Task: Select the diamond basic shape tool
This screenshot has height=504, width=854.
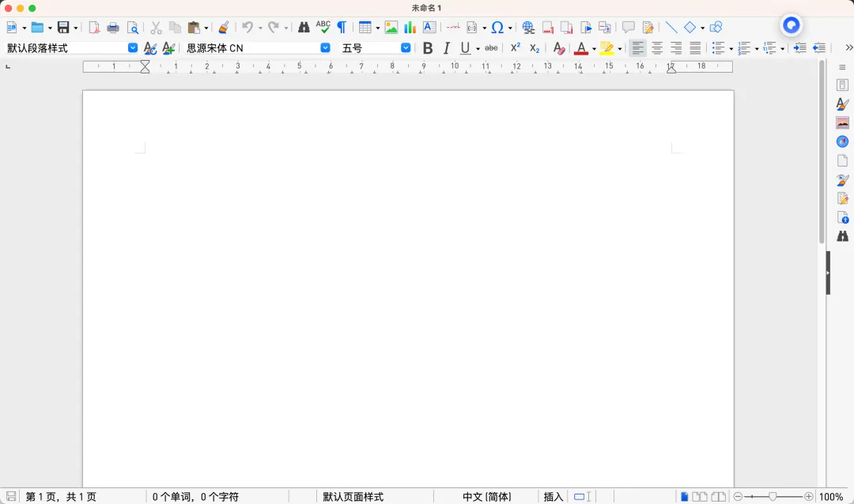Action: point(690,27)
